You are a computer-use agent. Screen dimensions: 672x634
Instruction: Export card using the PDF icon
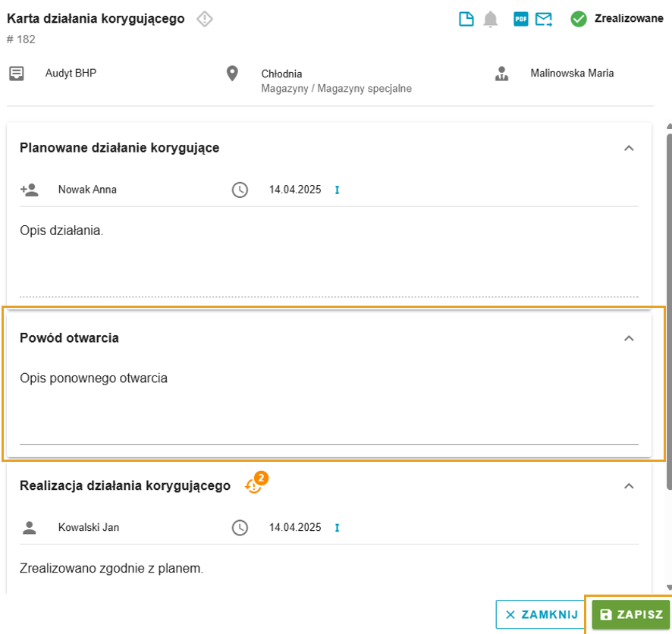pyautogui.click(x=521, y=19)
